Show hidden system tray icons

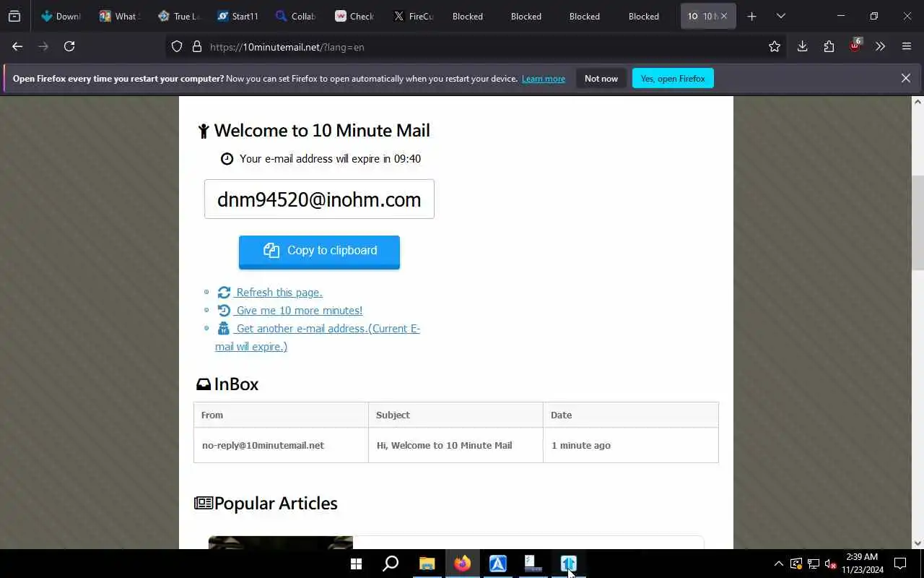coord(778,564)
